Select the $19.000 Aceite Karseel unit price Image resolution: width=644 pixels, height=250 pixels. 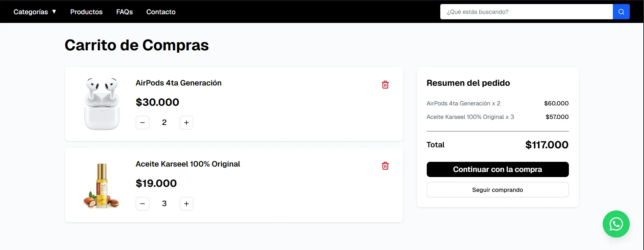coord(156,183)
